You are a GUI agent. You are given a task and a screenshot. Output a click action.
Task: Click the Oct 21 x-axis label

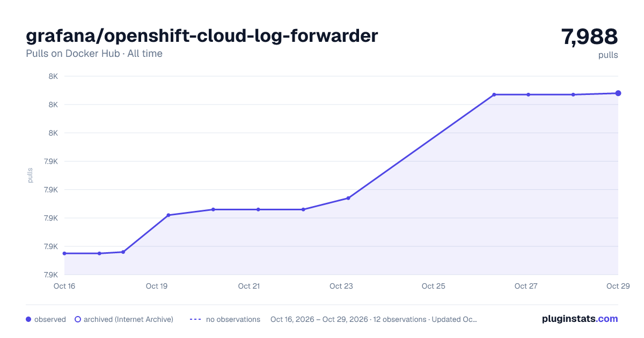pos(249,286)
